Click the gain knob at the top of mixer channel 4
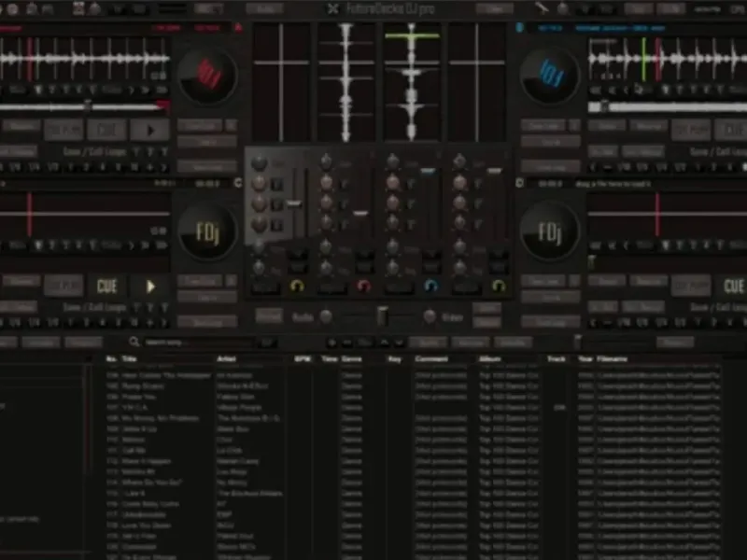 459,162
